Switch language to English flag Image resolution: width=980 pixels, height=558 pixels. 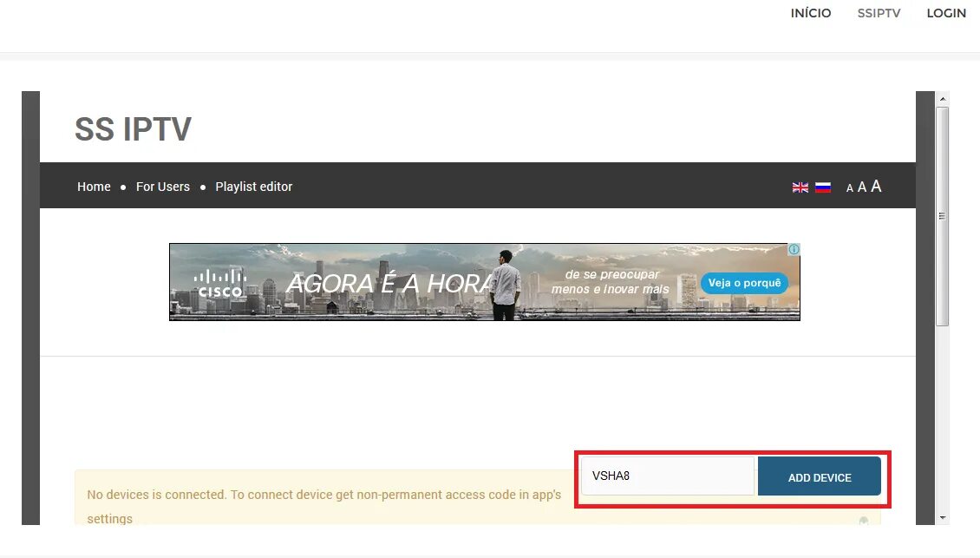click(x=800, y=187)
